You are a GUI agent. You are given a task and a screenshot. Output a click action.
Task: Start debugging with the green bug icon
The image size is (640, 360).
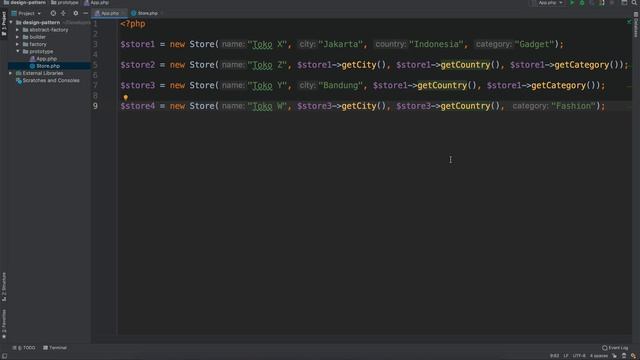pos(582,3)
